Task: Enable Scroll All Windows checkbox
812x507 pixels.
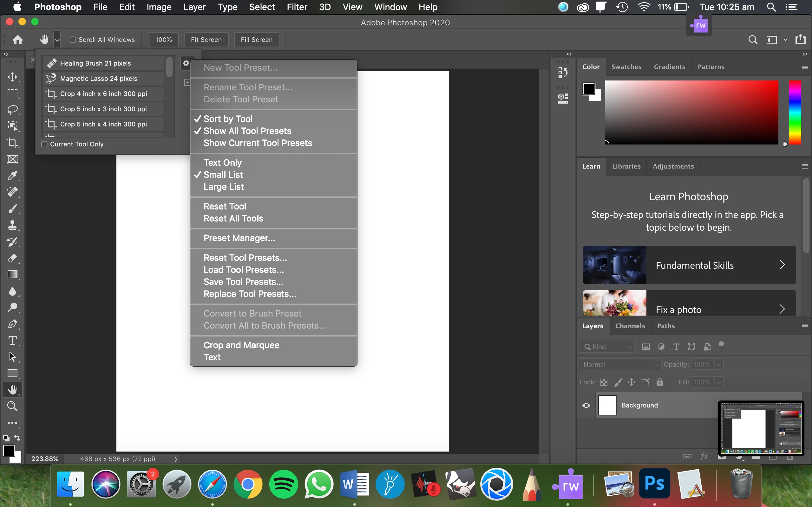Action: click(x=73, y=40)
